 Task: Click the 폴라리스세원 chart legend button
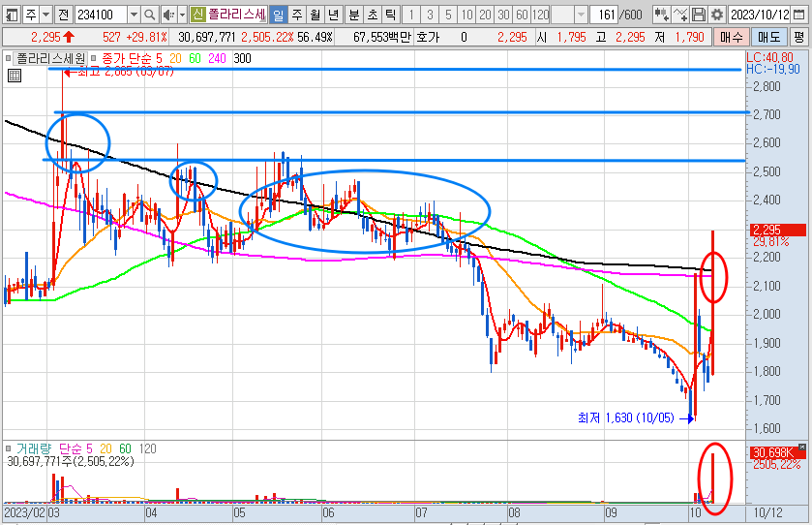pyautogui.click(x=50, y=58)
